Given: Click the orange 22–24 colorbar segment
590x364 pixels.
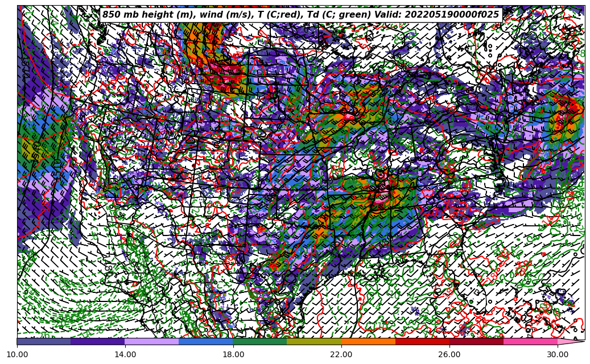Looking at the screenshot, I should 368,341.
